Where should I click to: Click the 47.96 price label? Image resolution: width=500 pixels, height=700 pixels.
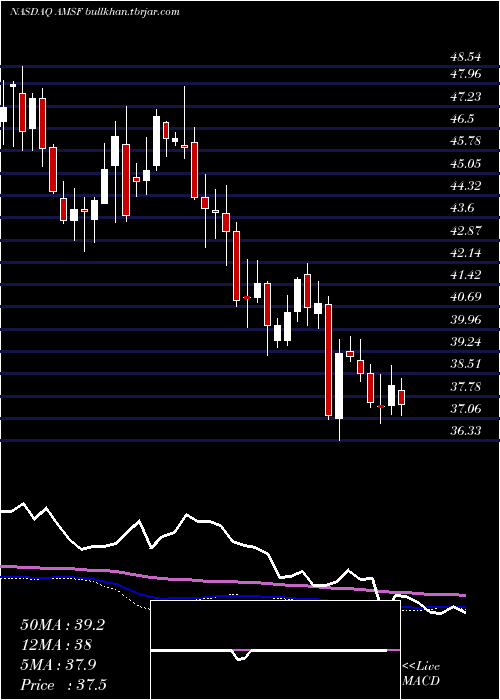click(466, 74)
